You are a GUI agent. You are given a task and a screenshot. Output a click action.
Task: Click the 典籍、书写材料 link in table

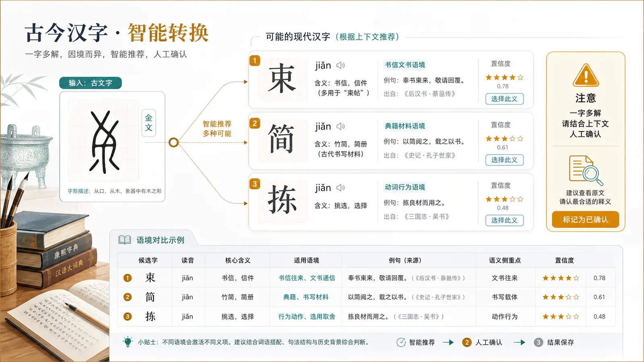(x=306, y=297)
